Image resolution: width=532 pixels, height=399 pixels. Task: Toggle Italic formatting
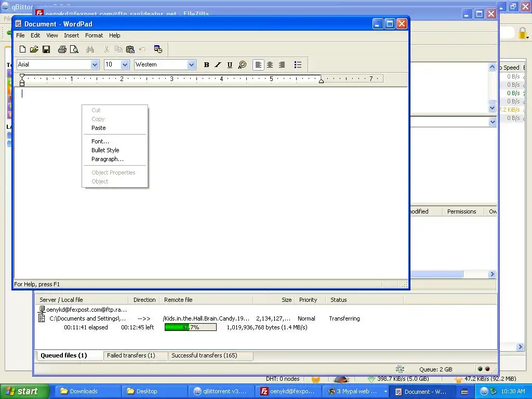(218, 65)
